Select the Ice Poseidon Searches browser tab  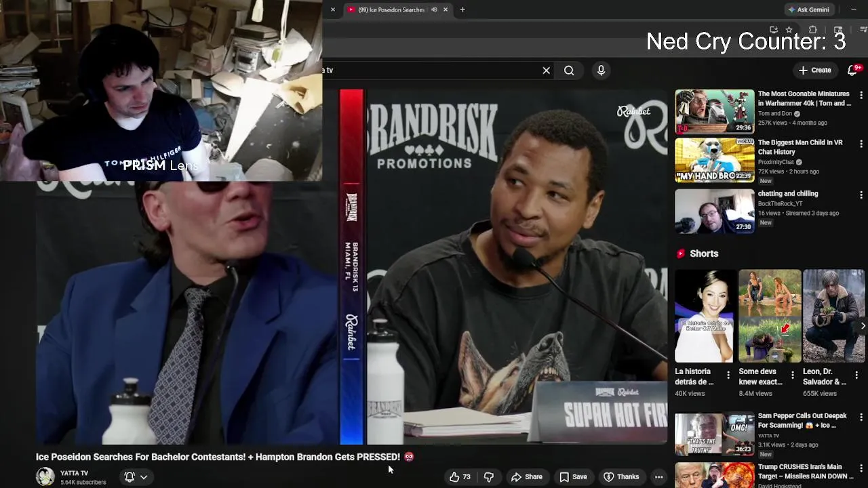pyautogui.click(x=391, y=9)
